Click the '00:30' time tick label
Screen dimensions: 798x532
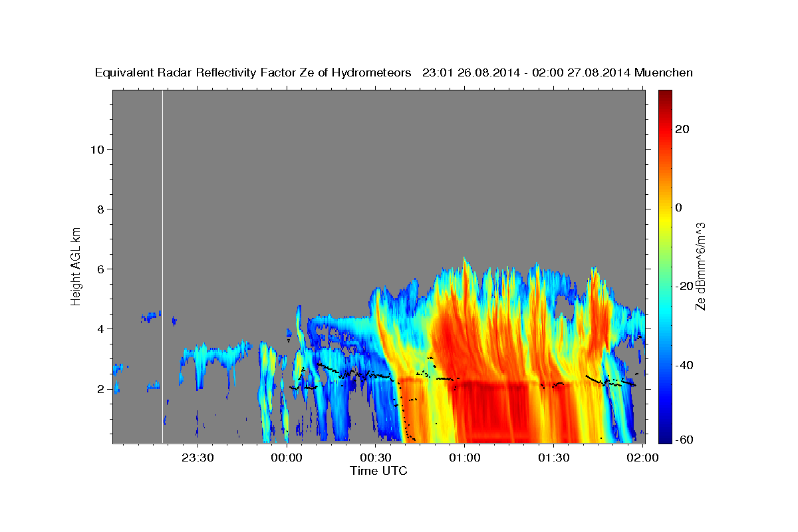(376, 458)
